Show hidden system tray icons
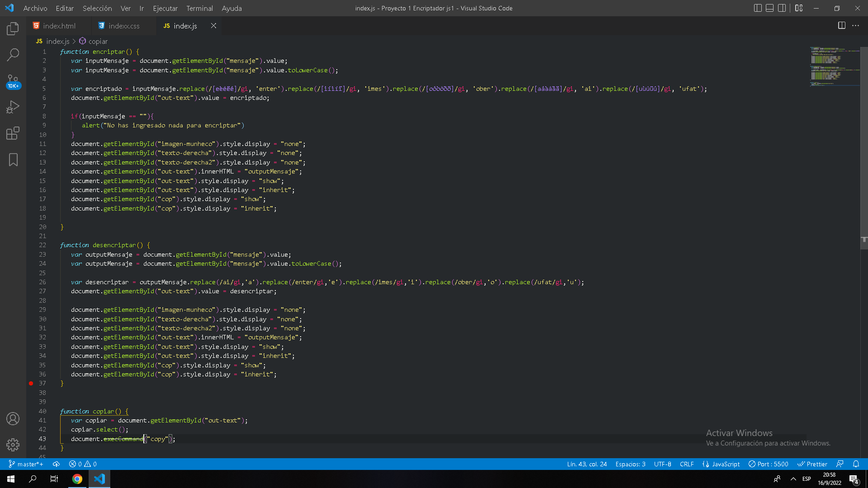 [x=793, y=479]
